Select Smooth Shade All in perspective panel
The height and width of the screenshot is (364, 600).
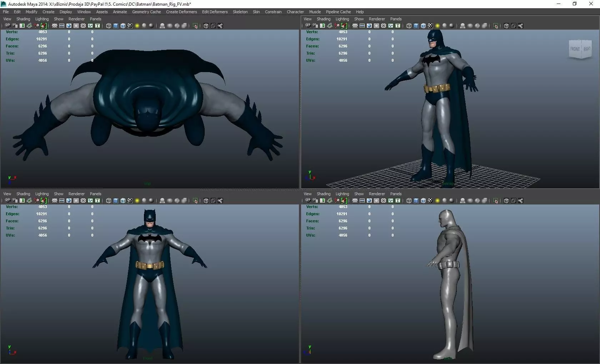point(416,26)
